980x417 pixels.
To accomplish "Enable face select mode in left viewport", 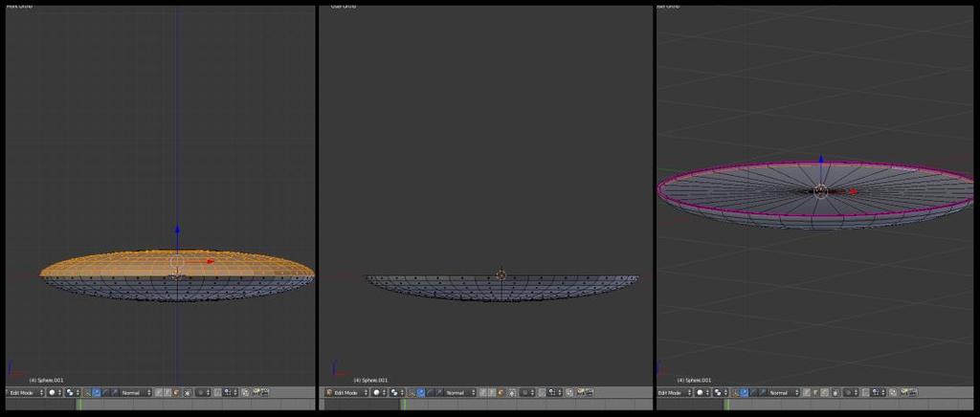I will pos(176,393).
